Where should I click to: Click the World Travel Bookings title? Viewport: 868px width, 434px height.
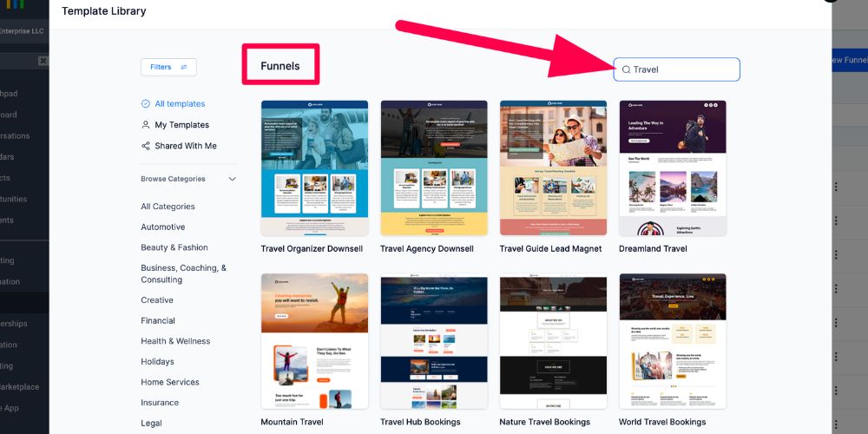pos(662,422)
